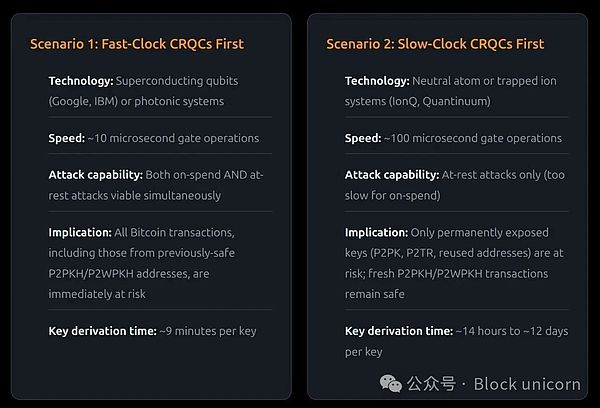
Task: Click the 'Technology:' label in Scenario 1
Action: click(x=80, y=80)
